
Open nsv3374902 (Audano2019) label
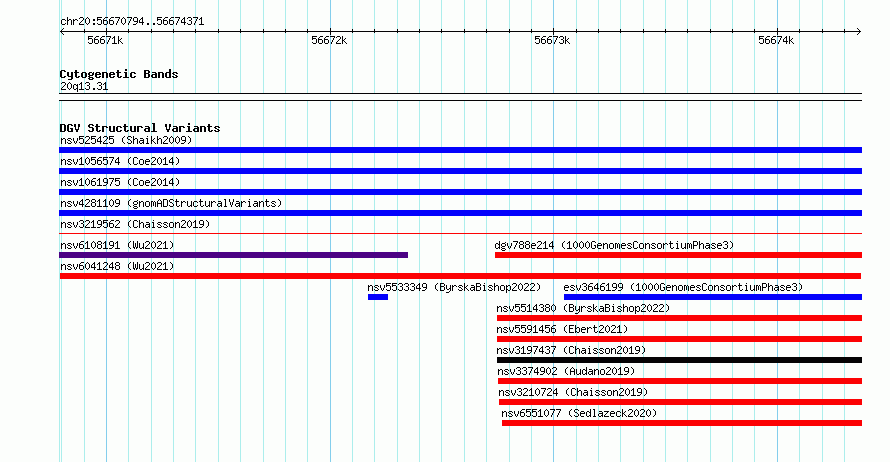click(566, 371)
